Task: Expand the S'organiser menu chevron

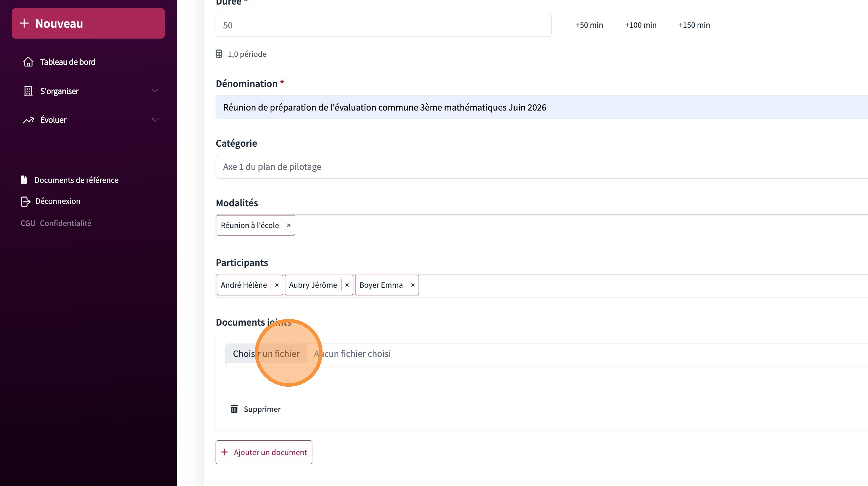Action: point(155,91)
